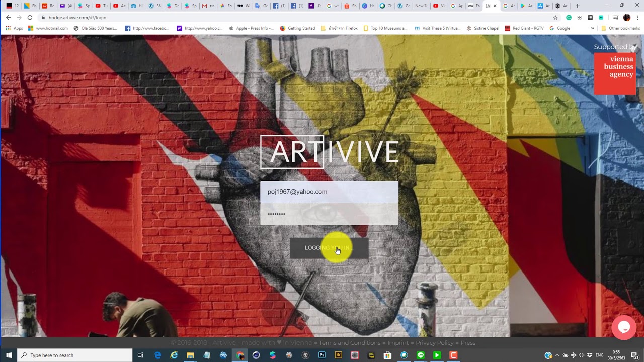Switch to Chrome in the taskbar
Screen dimensions: 644x362
coord(240,355)
